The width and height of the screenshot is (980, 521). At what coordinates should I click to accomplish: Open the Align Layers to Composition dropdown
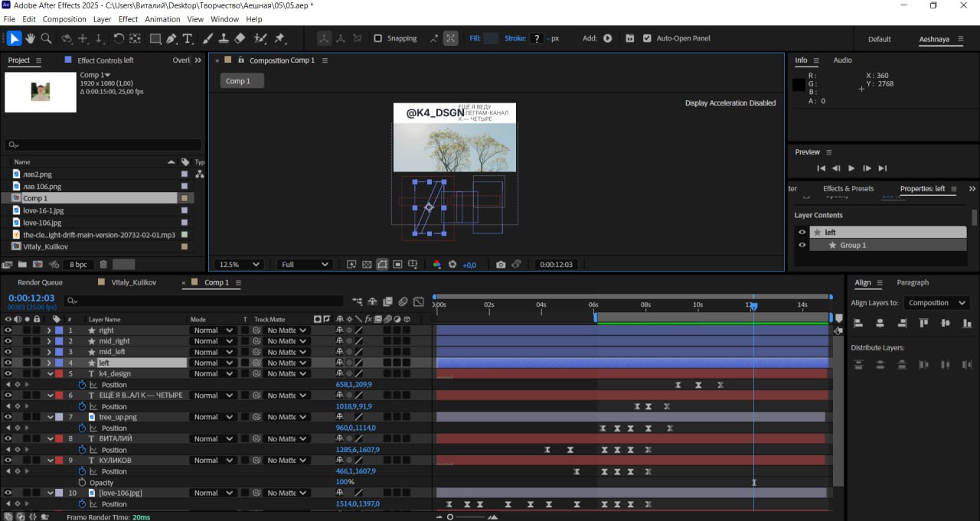[x=937, y=303]
